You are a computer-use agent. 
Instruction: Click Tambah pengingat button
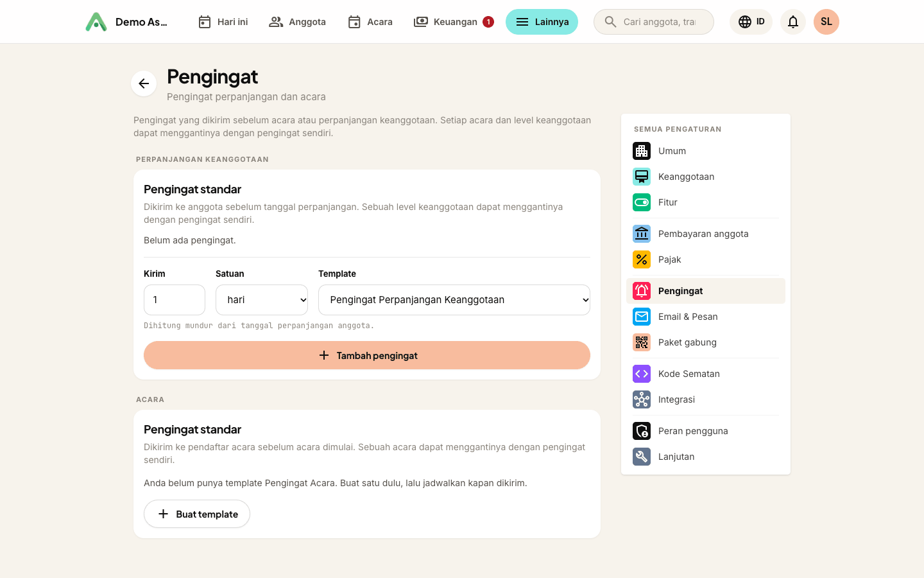[367, 355]
